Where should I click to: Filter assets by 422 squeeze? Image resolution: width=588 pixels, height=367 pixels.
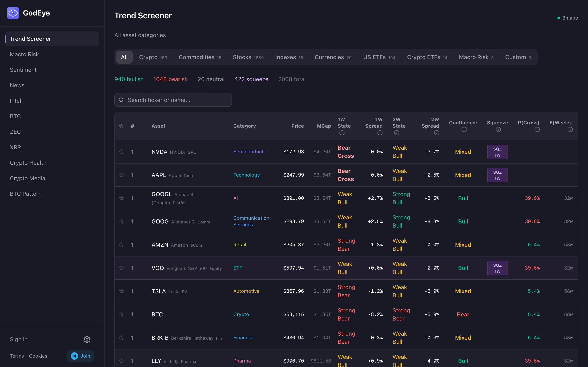tap(251, 79)
